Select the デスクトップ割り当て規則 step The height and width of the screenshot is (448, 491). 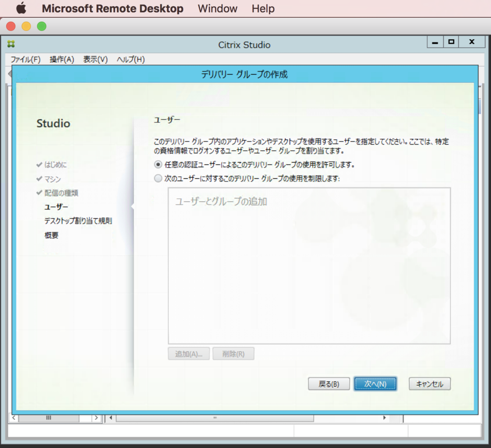[78, 221]
